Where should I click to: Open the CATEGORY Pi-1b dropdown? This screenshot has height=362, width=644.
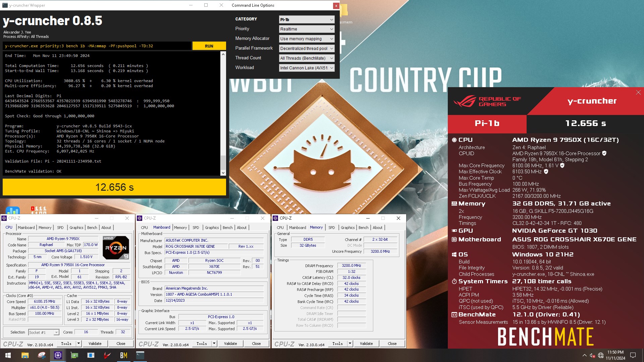307,19
